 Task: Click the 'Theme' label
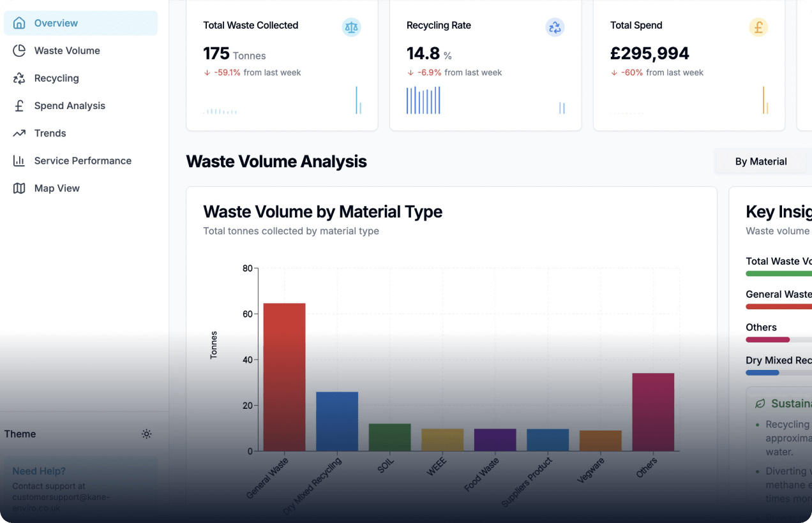click(x=20, y=434)
